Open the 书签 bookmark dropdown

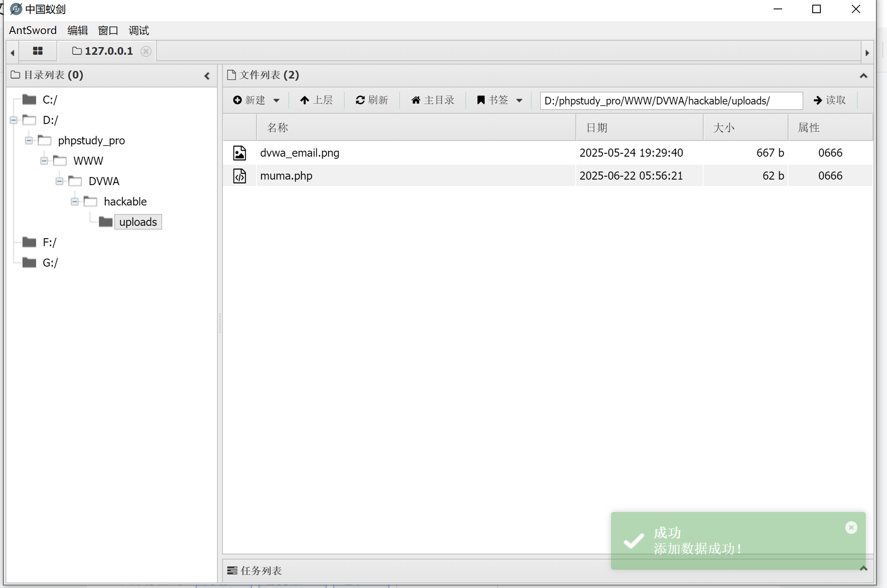[x=499, y=100]
